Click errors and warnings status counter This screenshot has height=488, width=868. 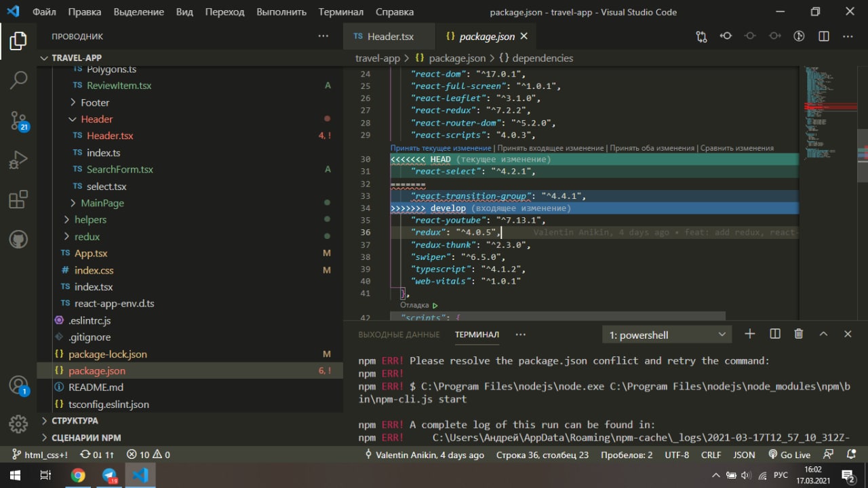pos(148,455)
